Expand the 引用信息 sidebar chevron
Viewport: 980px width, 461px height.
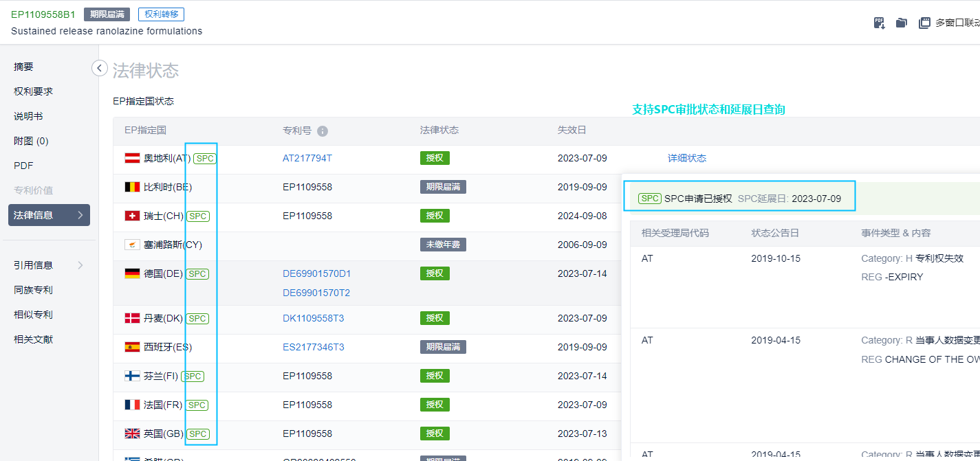coord(80,265)
